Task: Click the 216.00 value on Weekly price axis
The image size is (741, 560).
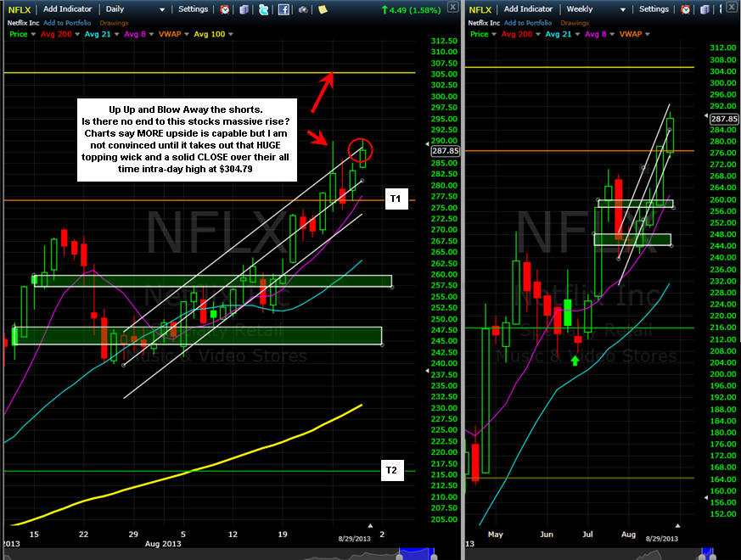Action: pyautogui.click(x=723, y=328)
